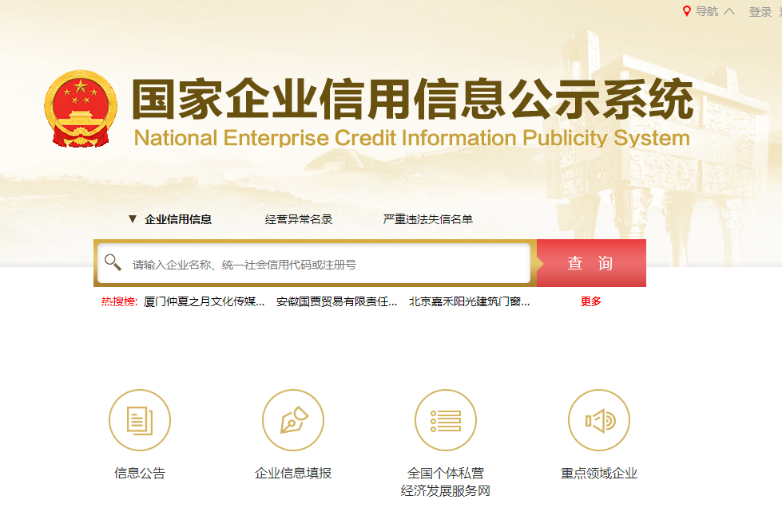The image size is (782, 523).
Task: Click the 重点领域企业 text label
Action: pyautogui.click(x=599, y=473)
